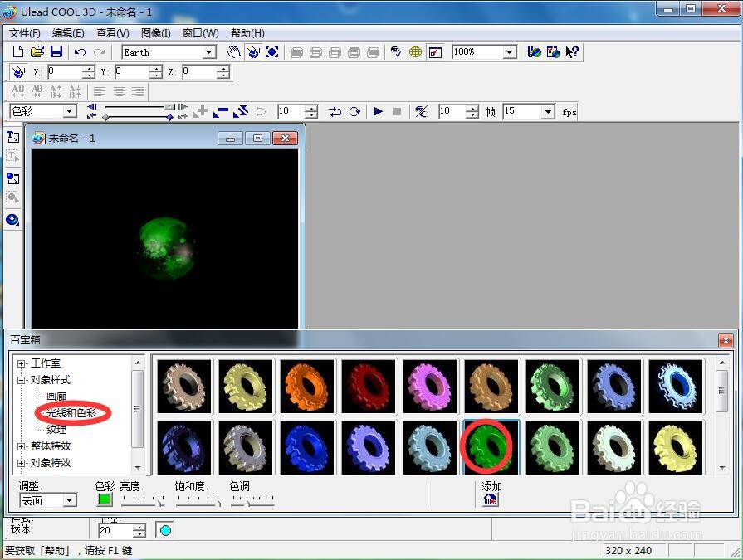The image size is (743, 560).
Task: Select the Move object hand tool
Action: click(x=233, y=51)
